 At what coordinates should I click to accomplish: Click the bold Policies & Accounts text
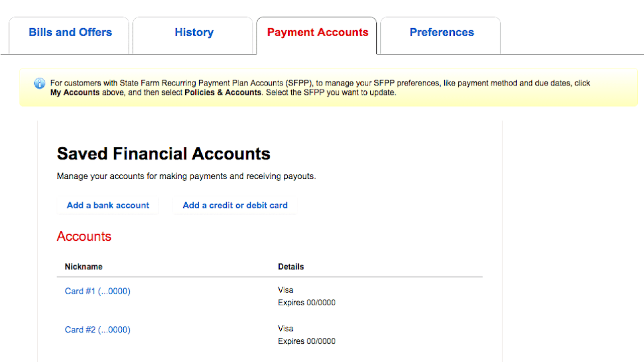point(223,93)
